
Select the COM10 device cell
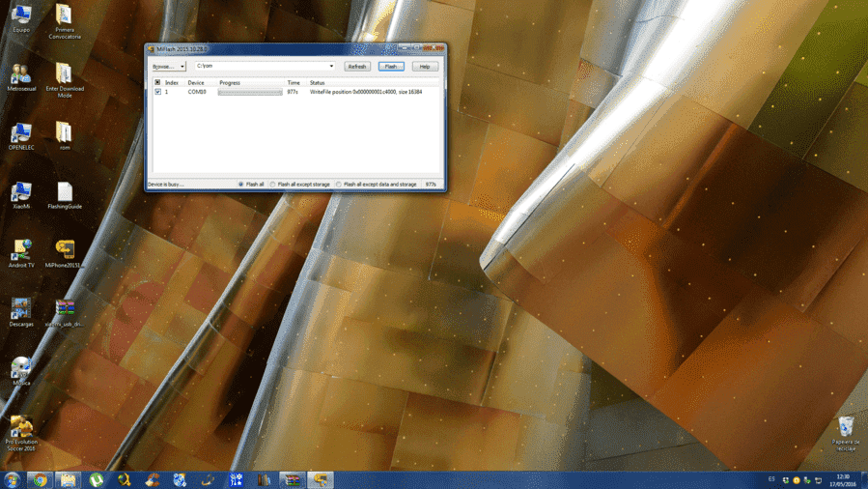click(197, 92)
